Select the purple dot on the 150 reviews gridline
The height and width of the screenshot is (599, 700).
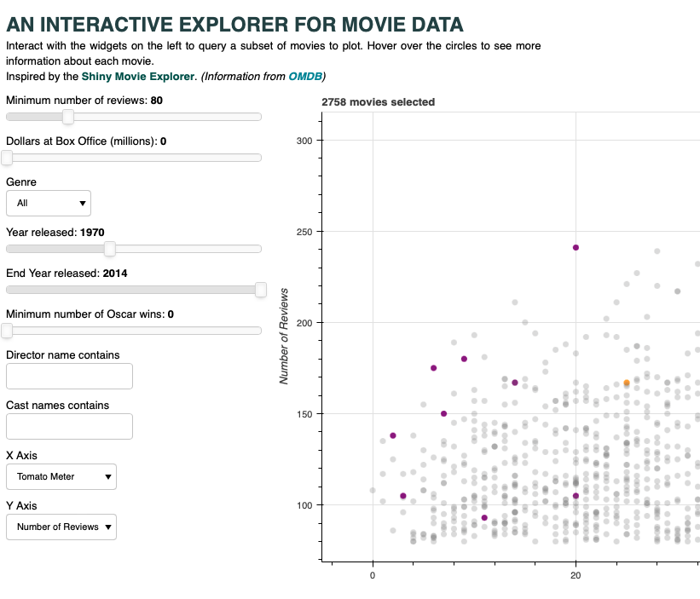coord(444,414)
